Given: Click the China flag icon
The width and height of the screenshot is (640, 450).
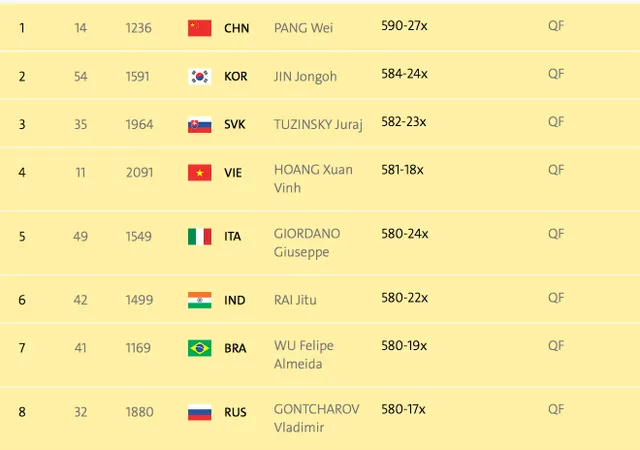Looking at the screenshot, I should click(200, 28).
